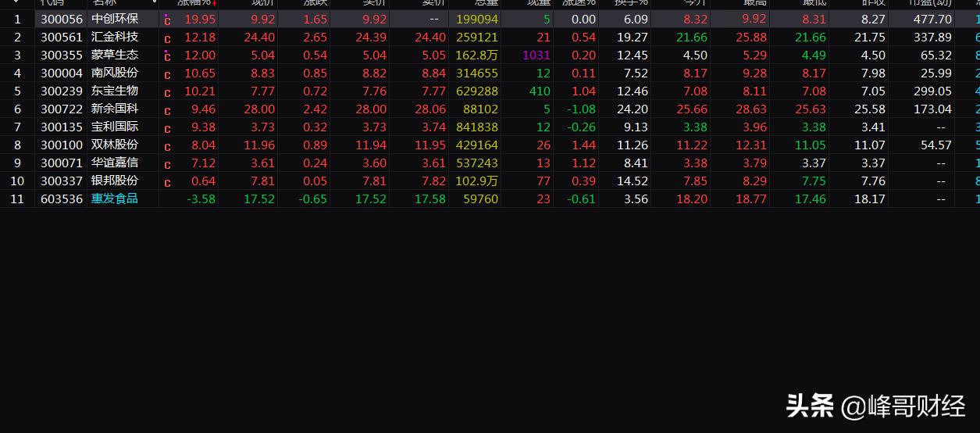This screenshot has height=433, width=980.
Task: Click stock code 300056
Action: click(62, 19)
